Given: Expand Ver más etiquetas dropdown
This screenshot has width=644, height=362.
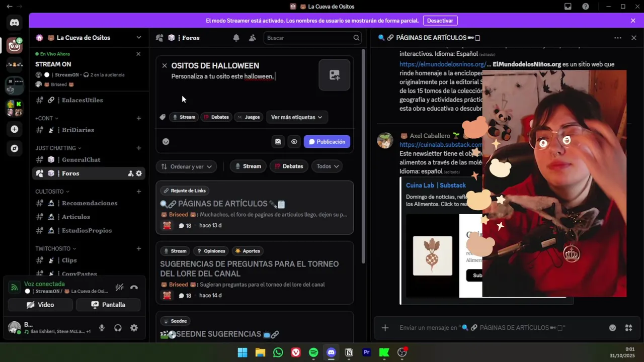Looking at the screenshot, I should pyautogui.click(x=297, y=117).
